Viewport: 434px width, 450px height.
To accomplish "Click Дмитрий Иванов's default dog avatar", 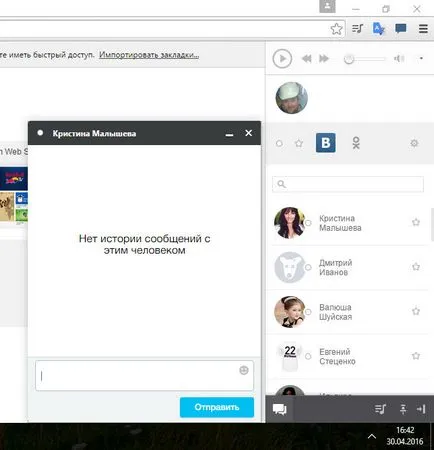I will click(x=289, y=267).
